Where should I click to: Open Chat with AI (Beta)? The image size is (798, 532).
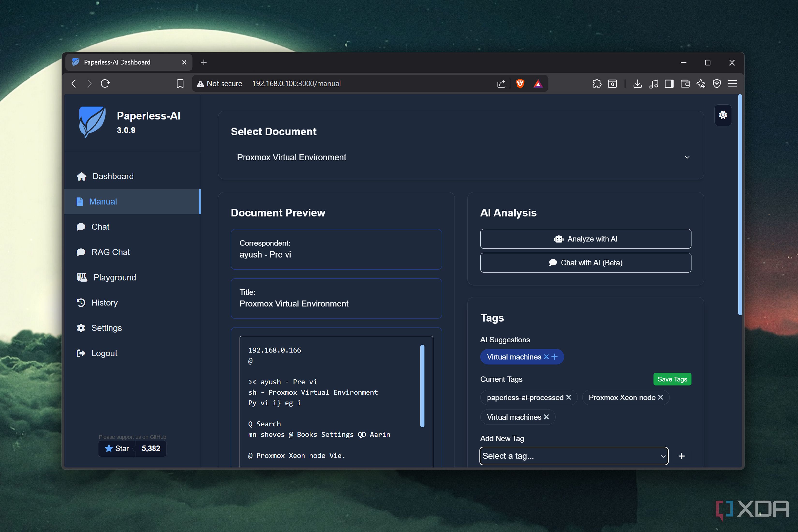coord(586,263)
